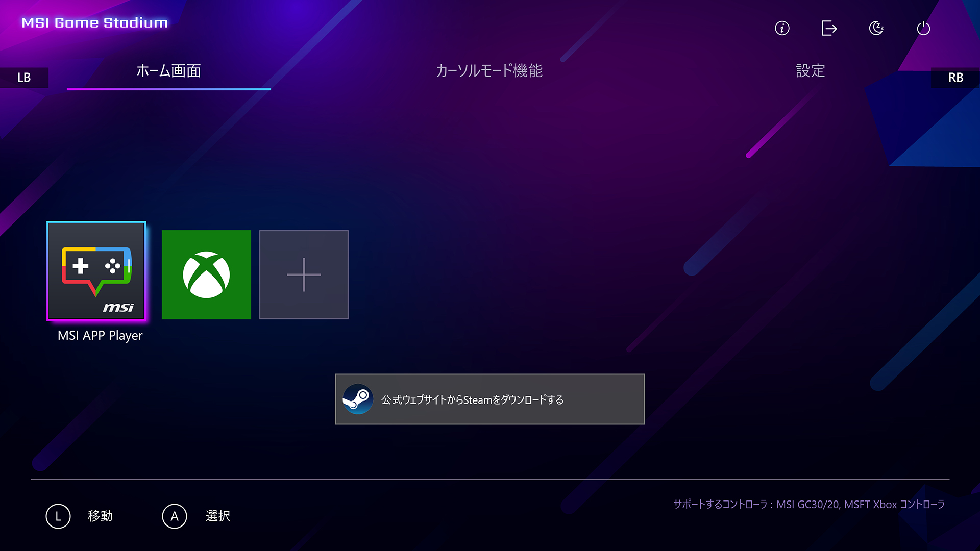Image resolution: width=980 pixels, height=551 pixels.
Task: Open the information icon in top bar
Action: tap(782, 28)
